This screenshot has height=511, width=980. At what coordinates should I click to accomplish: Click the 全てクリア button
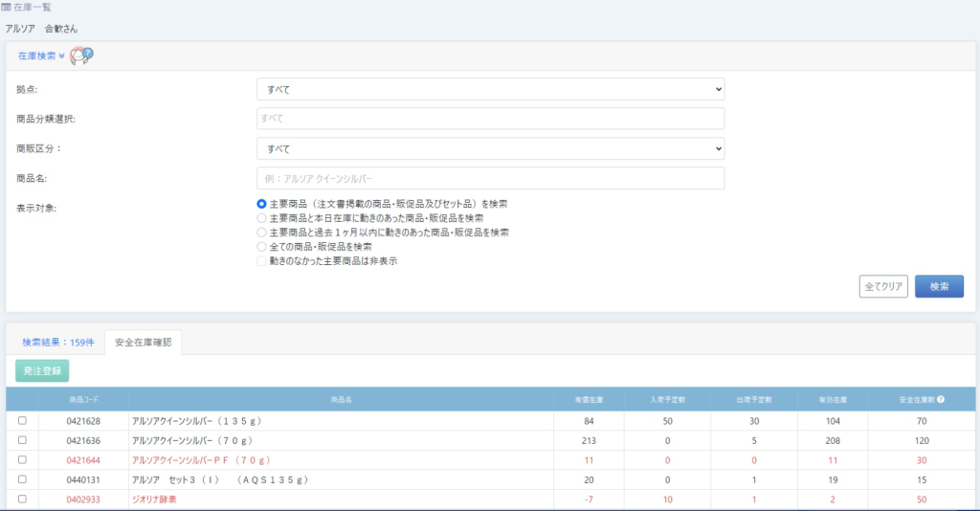tap(882, 286)
